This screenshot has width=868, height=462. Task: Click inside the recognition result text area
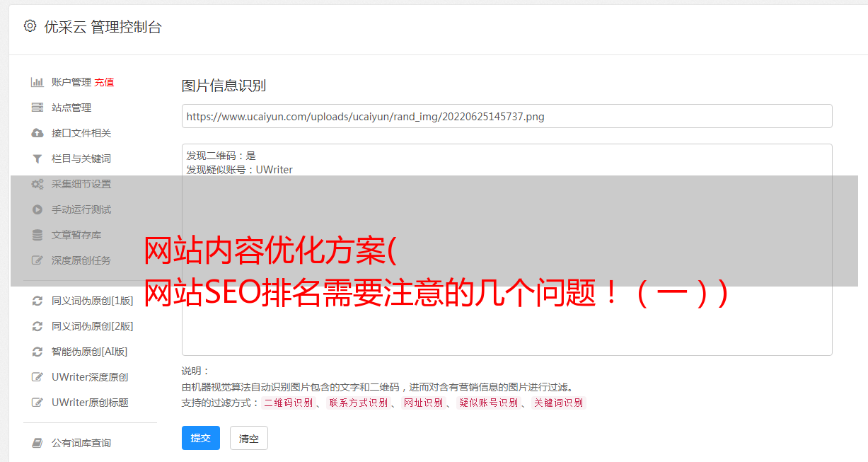click(x=507, y=249)
